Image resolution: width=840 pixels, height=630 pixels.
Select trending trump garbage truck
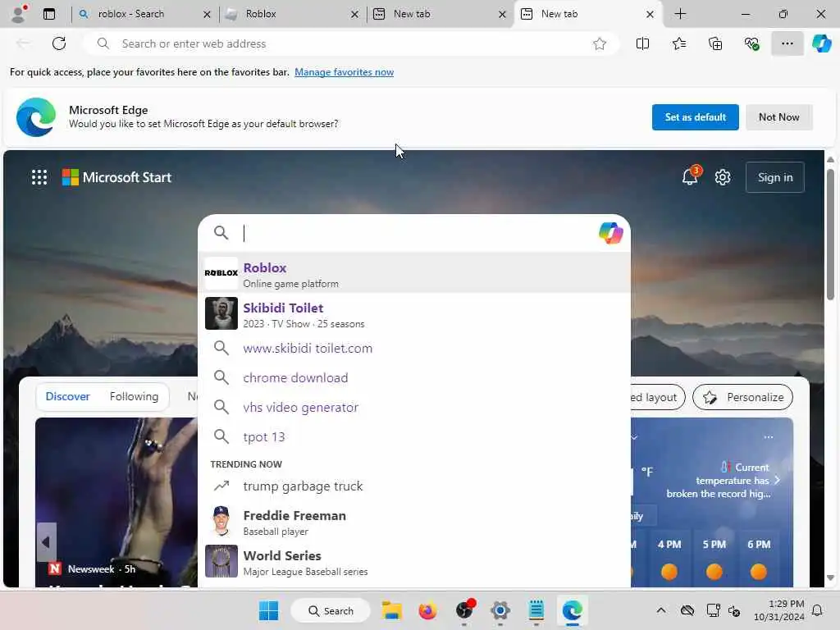tap(414, 486)
